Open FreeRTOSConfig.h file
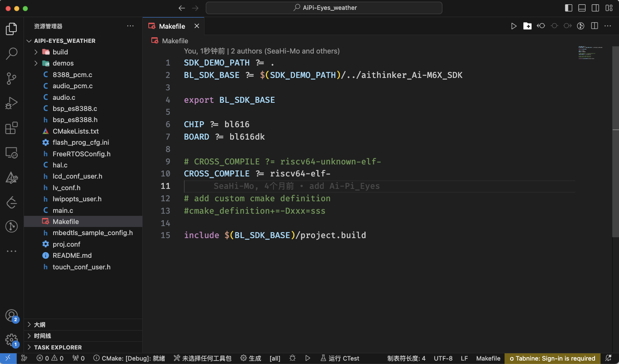 pos(83,154)
